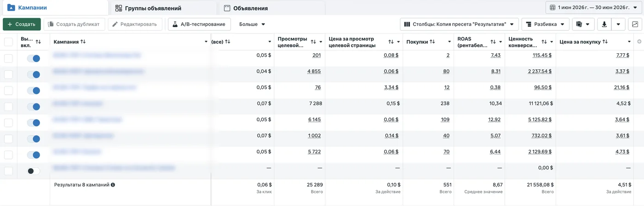Click the sort arrows beside Кампания header

(x=83, y=42)
